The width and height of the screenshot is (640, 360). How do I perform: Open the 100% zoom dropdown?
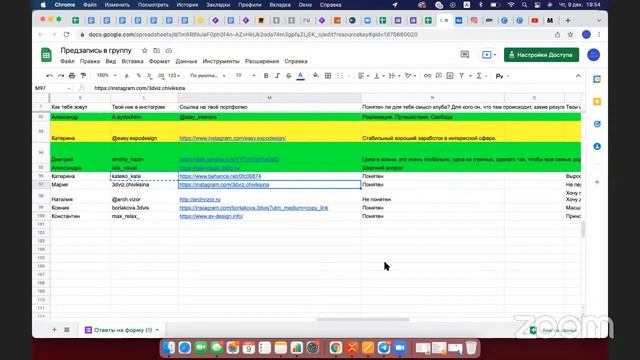click(107, 76)
